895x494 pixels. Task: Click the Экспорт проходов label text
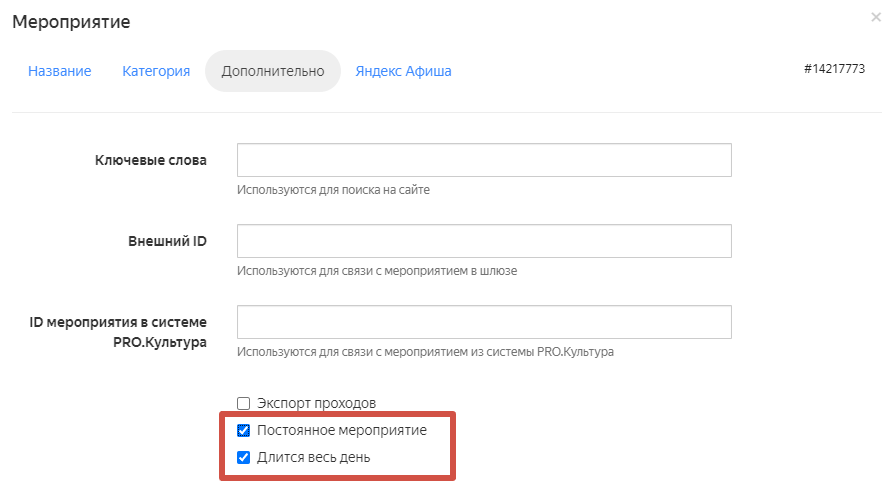(316, 403)
